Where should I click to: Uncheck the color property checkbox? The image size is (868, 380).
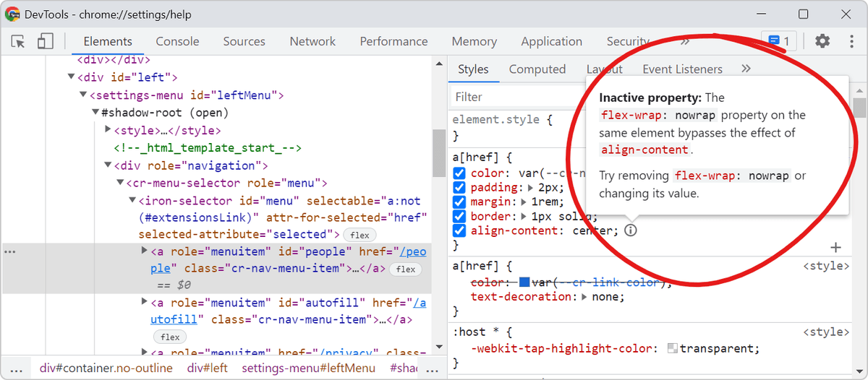point(459,173)
